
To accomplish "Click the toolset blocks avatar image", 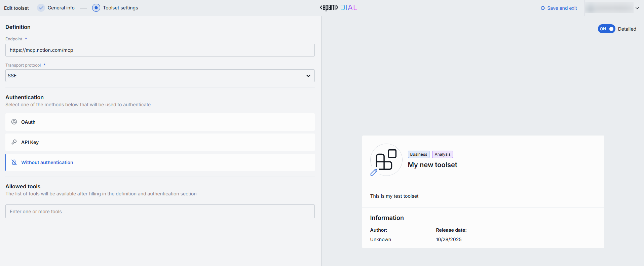I will tap(386, 159).
